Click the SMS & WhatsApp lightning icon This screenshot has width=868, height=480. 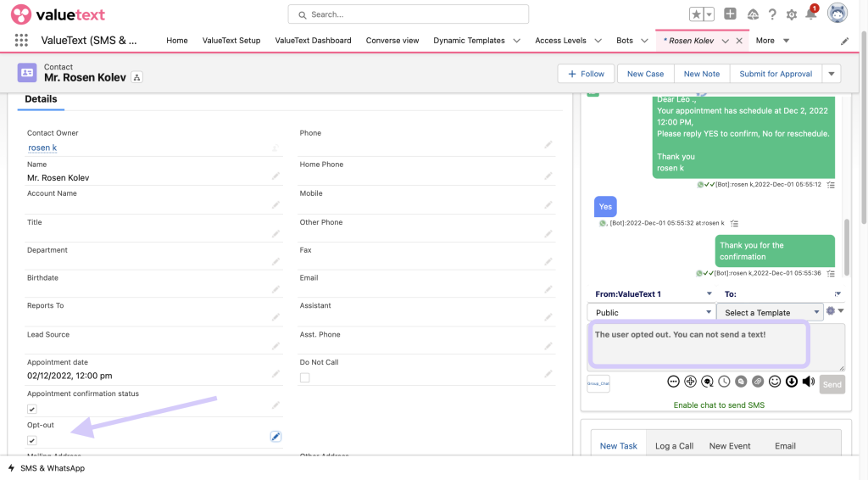[x=11, y=468]
